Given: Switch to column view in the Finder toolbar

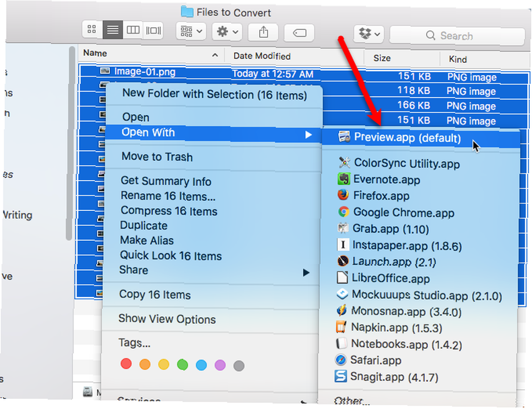Looking at the screenshot, I should pos(132,30).
